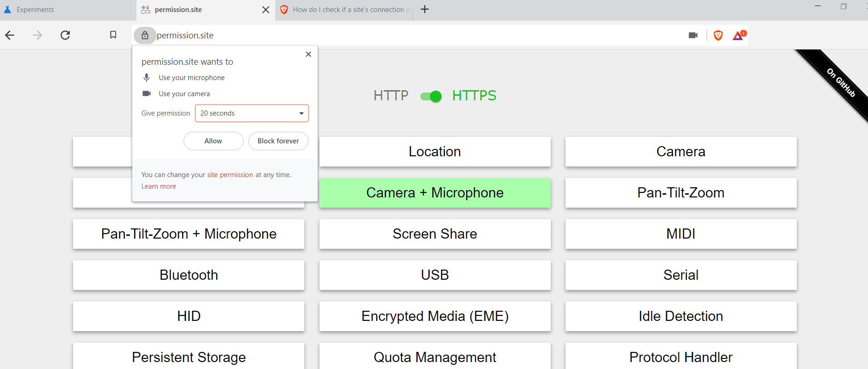Go back to the previous page
The width and height of the screenshot is (868, 369).
click(10, 35)
